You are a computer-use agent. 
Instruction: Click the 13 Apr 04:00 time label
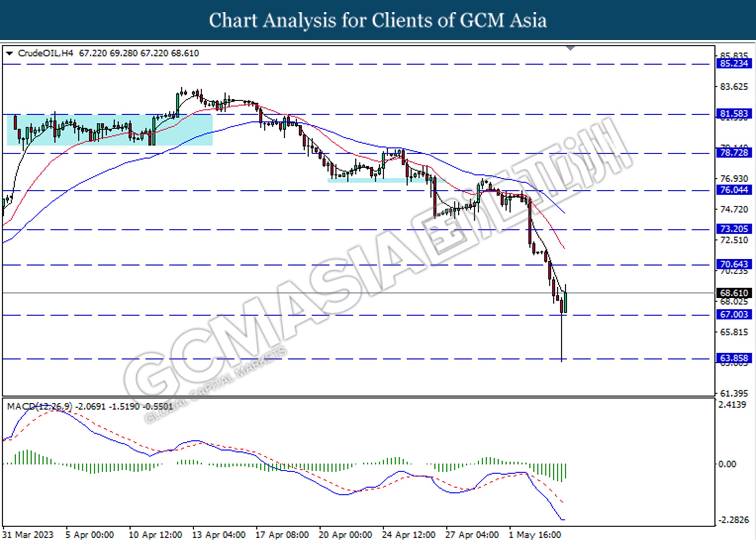219,535
